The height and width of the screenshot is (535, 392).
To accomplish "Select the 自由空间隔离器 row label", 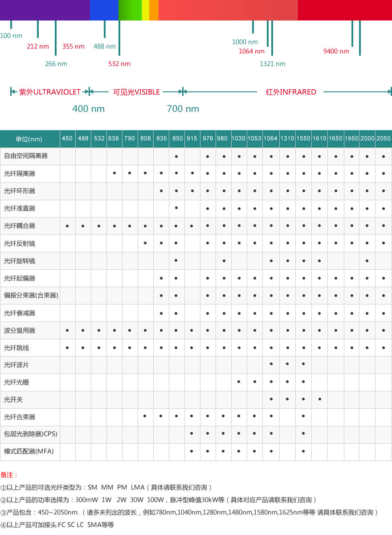I will (x=26, y=156).
